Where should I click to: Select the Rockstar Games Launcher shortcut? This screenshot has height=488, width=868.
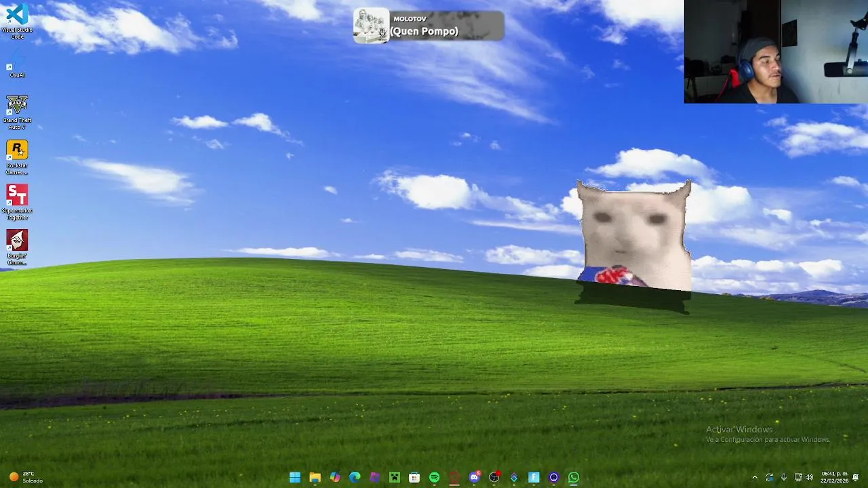tap(17, 157)
